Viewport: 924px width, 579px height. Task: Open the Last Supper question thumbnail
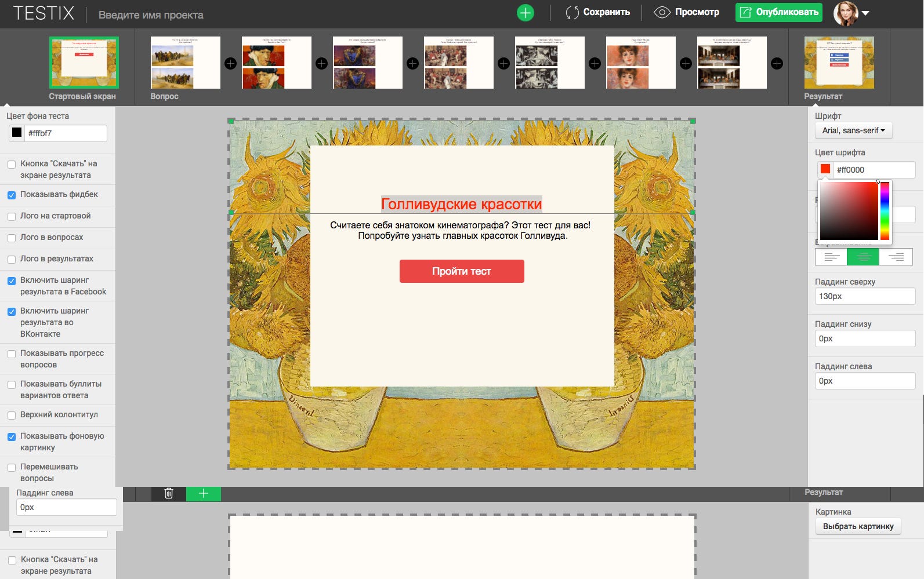point(732,63)
